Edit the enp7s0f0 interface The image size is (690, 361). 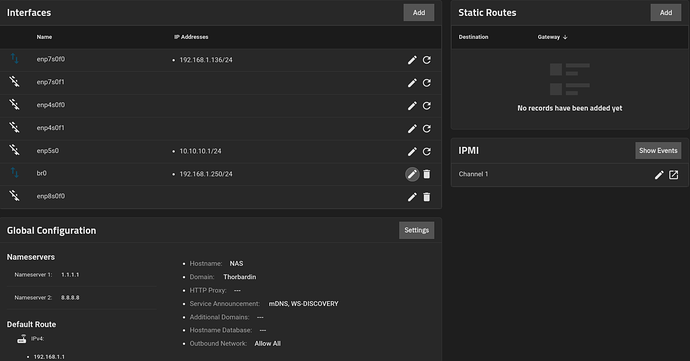pos(412,60)
